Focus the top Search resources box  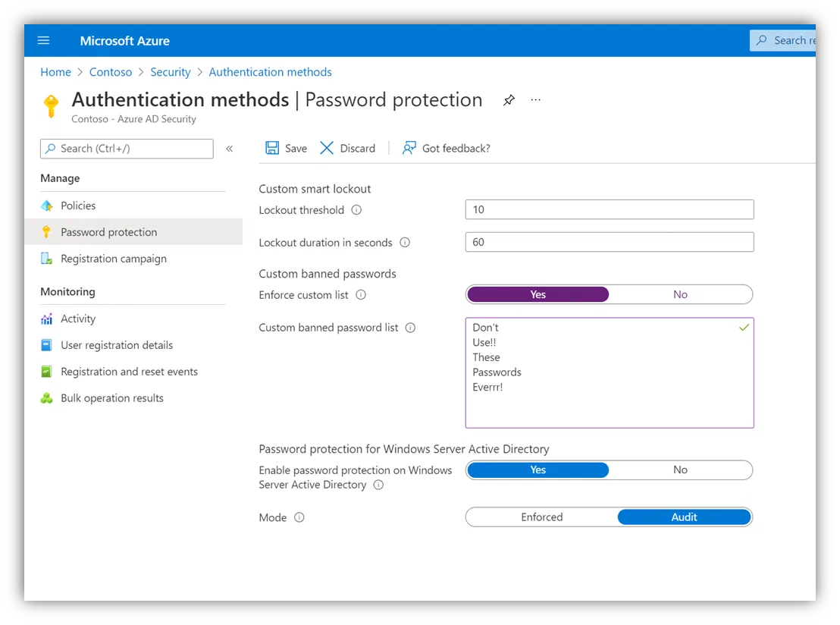782,40
